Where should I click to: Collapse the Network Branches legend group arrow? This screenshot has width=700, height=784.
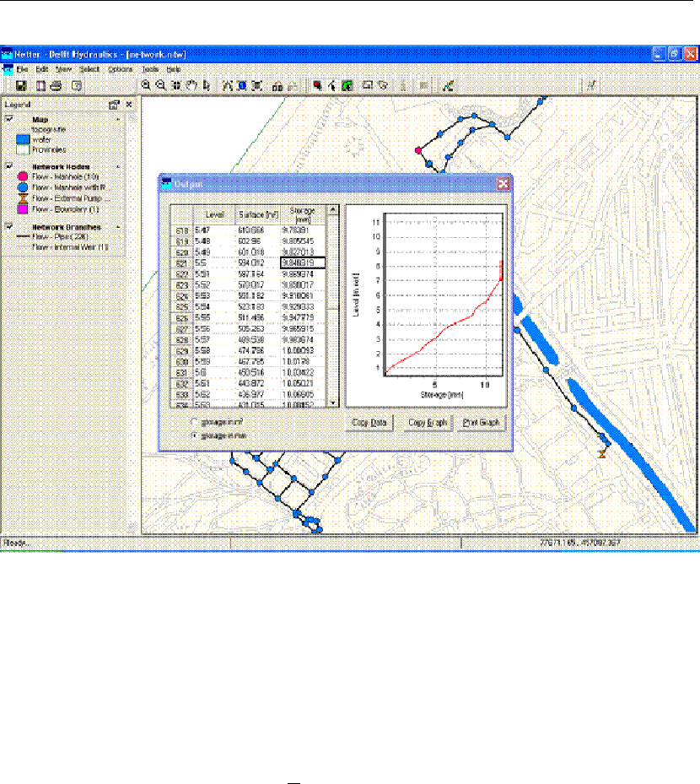[118, 227]
